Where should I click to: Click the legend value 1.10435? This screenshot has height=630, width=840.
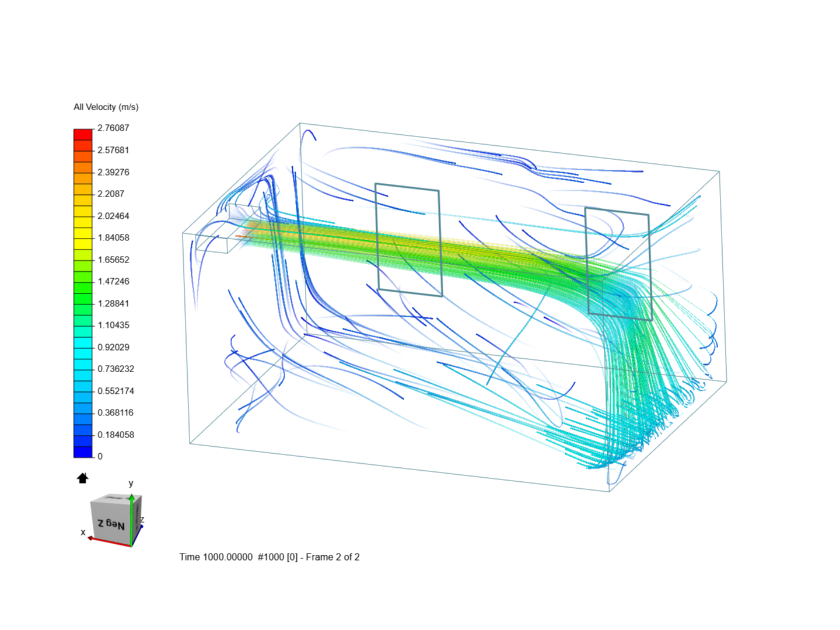[113, 325]
